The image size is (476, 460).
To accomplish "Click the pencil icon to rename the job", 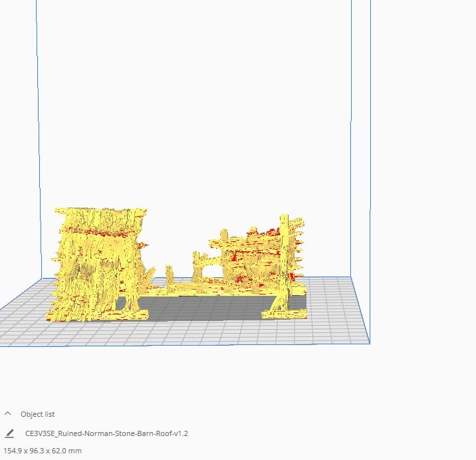I will point(9,433).
